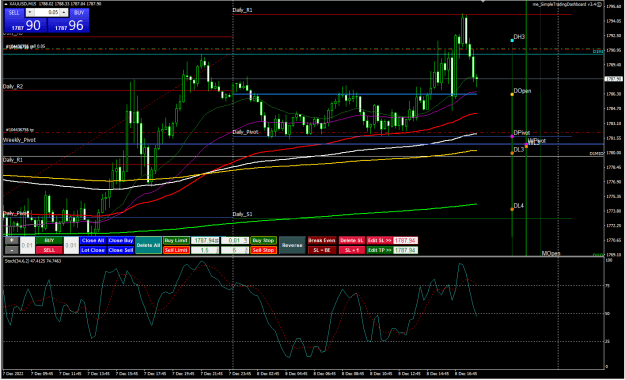Click the Delete SL button
This screenshot has width=625, height=380.
(x=352, y=240)
